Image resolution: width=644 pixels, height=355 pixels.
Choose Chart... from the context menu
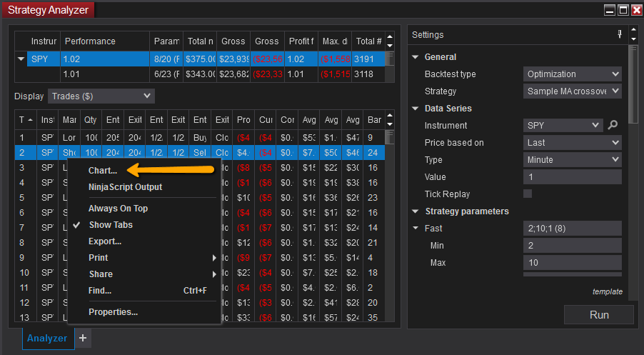tap(103, 171)
